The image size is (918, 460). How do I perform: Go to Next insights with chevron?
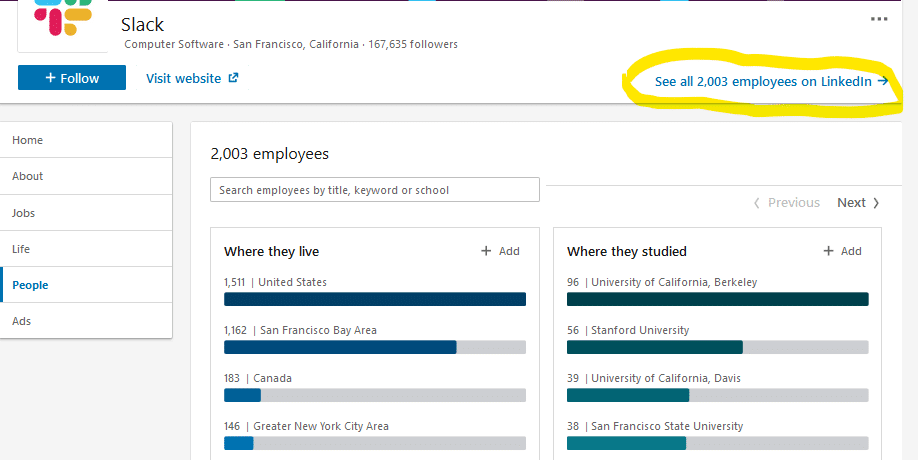(859, 203)
